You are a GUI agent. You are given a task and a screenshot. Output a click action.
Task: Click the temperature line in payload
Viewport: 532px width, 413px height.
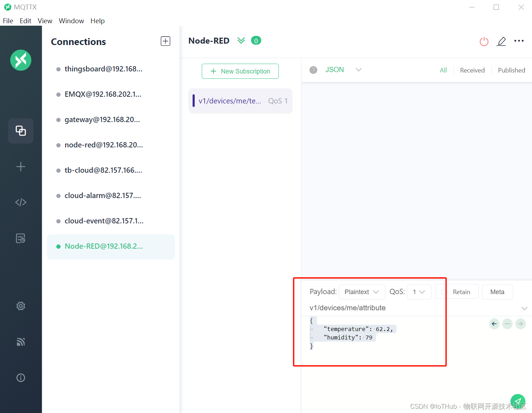358,329
